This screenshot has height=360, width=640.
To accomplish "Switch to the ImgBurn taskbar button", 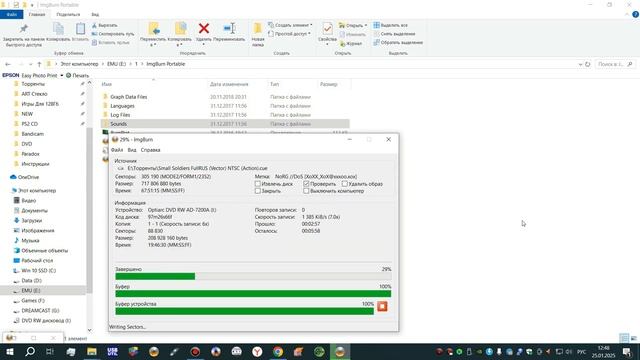I will point(340,351).
